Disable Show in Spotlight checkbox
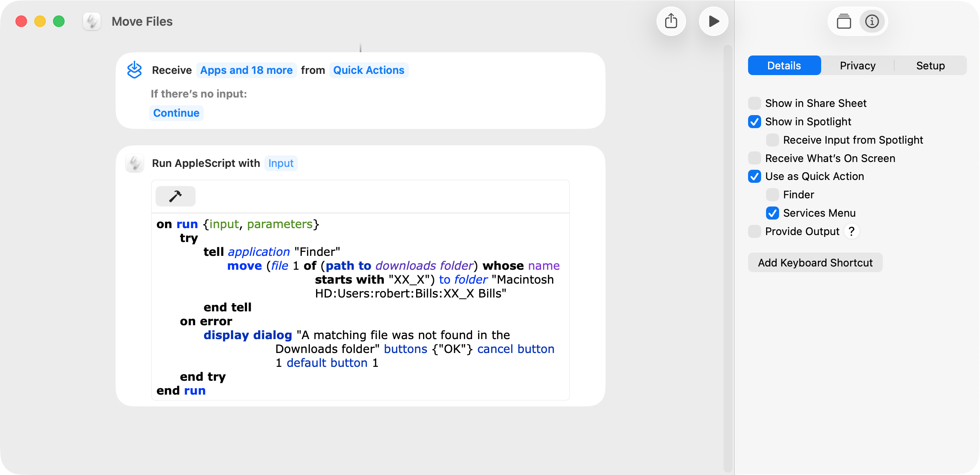 coord(754,122)
